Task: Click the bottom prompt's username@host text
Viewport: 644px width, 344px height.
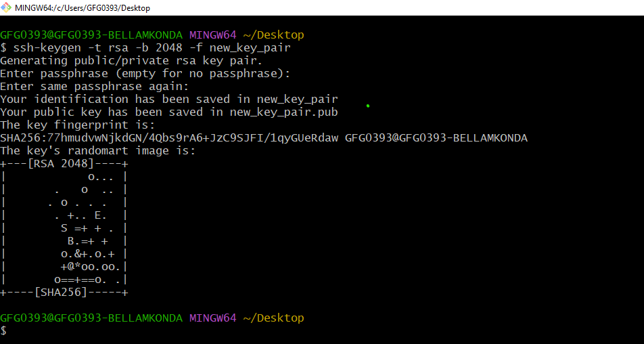Action: coord(91,318)
